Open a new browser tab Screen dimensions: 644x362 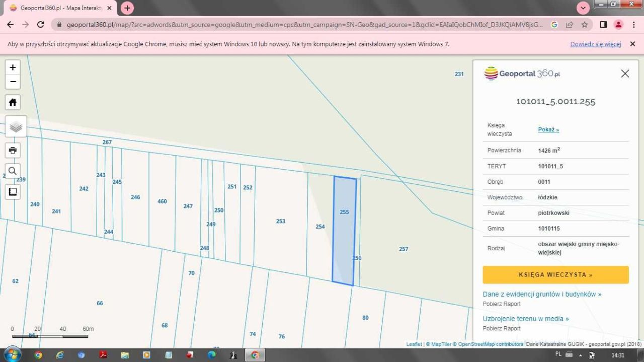click(127, 8)
